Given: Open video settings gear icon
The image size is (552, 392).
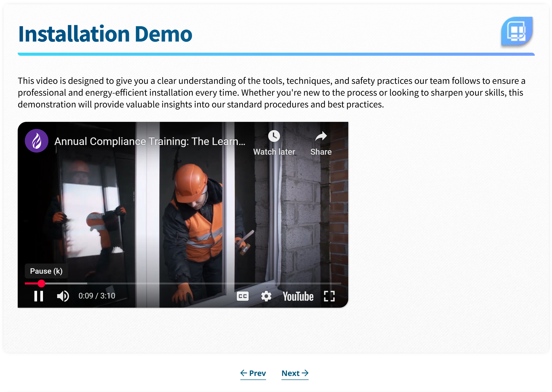Looking at the screenshot, I should pyautogui.click(x=266, y=296).
